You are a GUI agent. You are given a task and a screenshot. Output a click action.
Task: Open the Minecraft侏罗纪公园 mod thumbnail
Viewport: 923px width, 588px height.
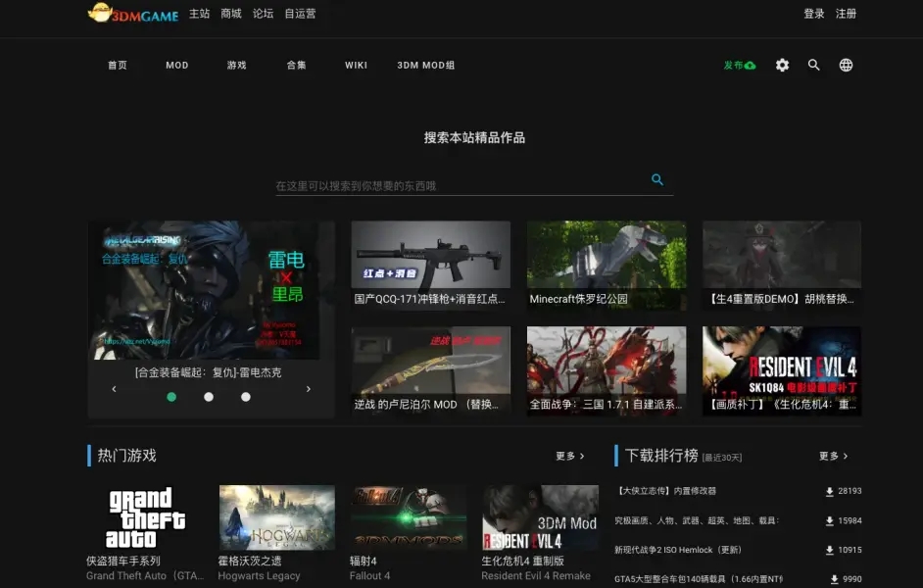pos(607,266)
